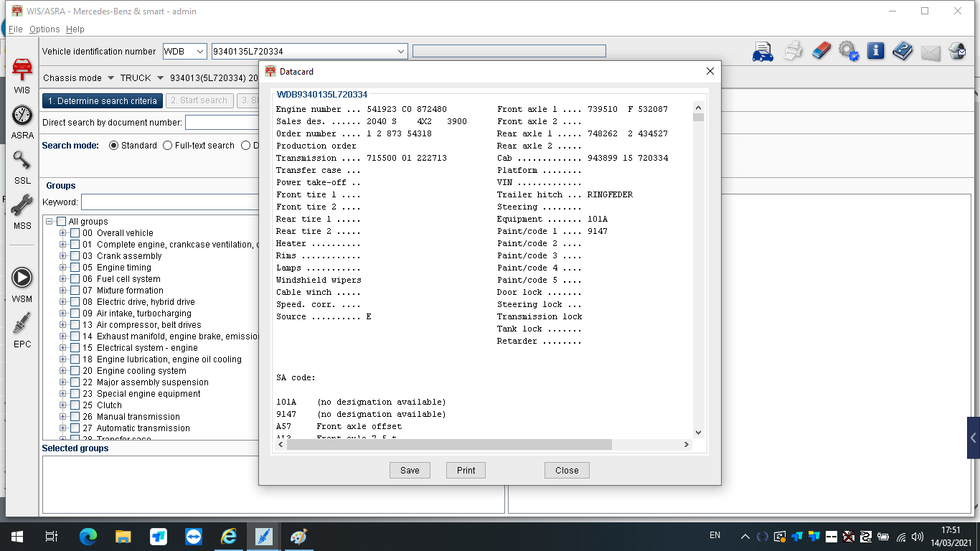Tick the 25 Clutch checkbox
The width and height of the screenshot is (980, 551).
(x=75, y=405)
